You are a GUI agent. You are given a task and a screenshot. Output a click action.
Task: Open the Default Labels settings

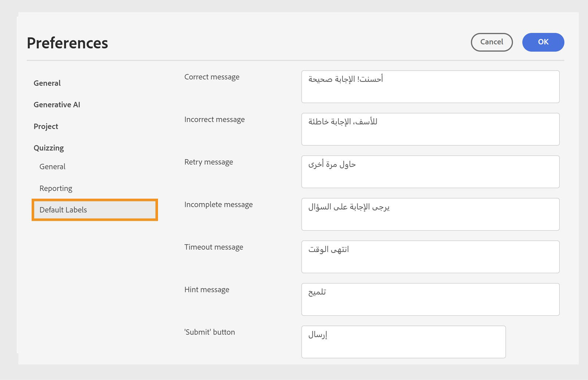click(63, 210)
